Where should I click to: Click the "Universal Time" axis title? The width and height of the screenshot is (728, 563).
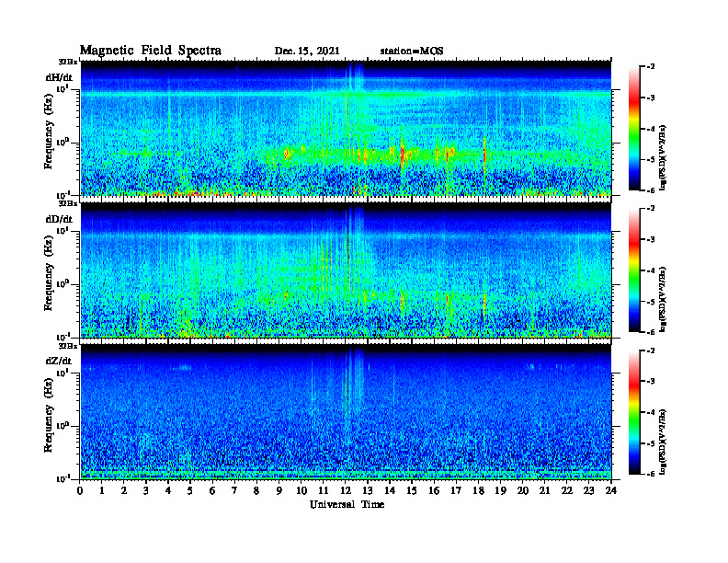tap(347, 504)
